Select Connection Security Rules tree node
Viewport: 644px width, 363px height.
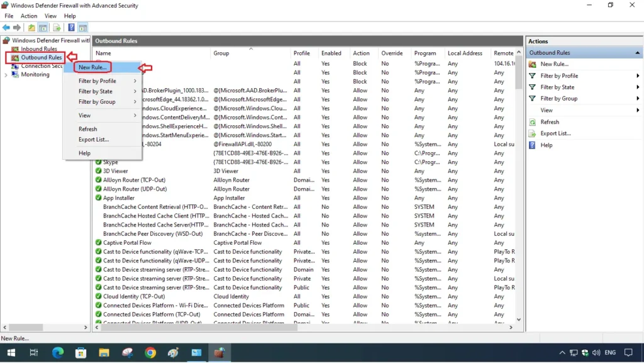pyautogui.click(x=42, y=65)
